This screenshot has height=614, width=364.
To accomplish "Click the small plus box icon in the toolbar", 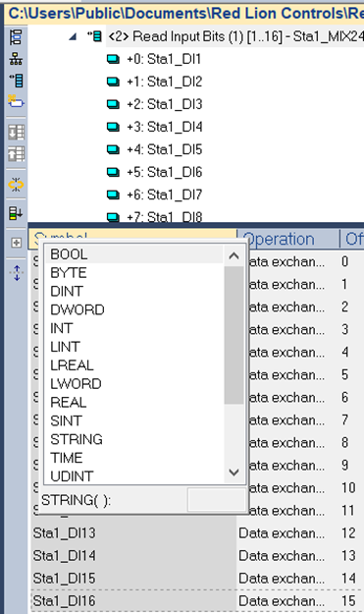I will [16, 243].
